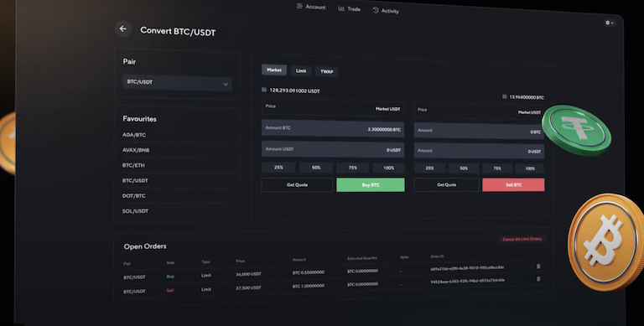Select AVAX/BNB from Favourites

(136, 150)
